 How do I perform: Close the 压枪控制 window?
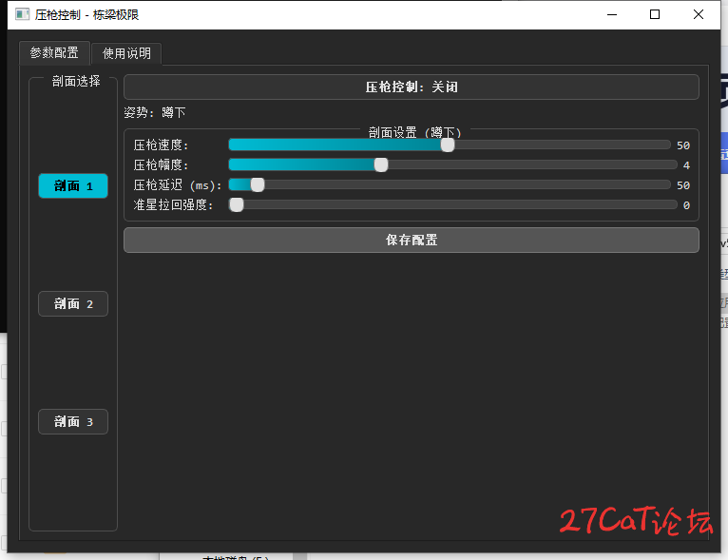699,14
